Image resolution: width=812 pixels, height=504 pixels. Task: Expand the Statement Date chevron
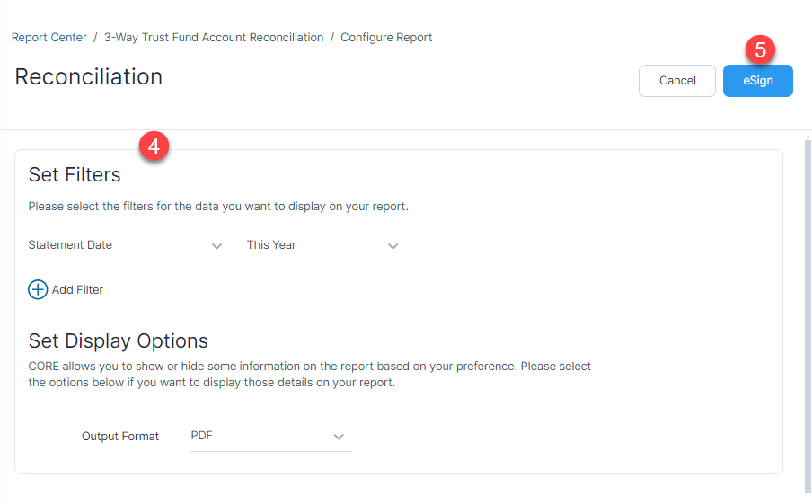pyautogui.click(x=217, y=246)
